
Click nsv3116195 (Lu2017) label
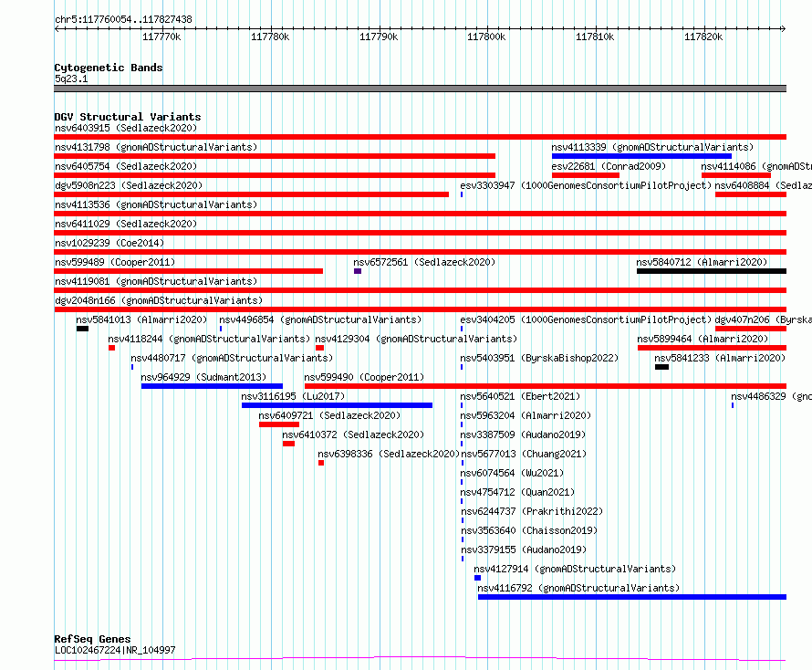point(293,396)
